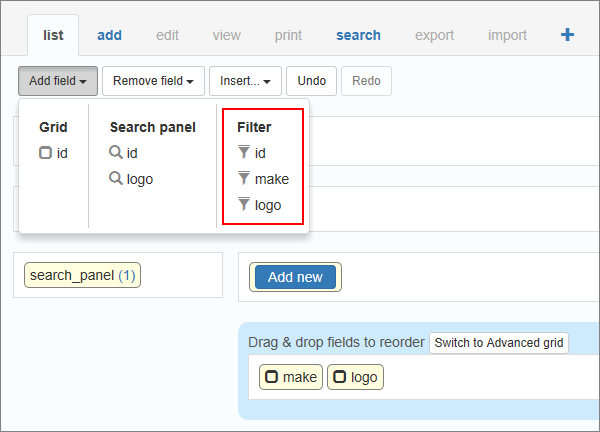Expand the Insert... dropdown
Image resolution: width=600 pixels, height=432 pixels.
pyautogui.click(x=245, y=81)
